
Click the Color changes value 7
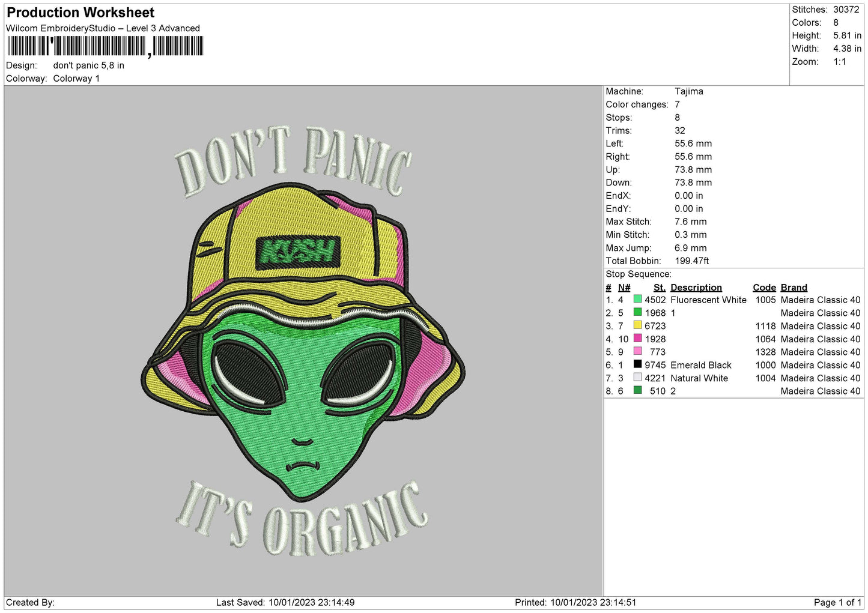point(677,104)
